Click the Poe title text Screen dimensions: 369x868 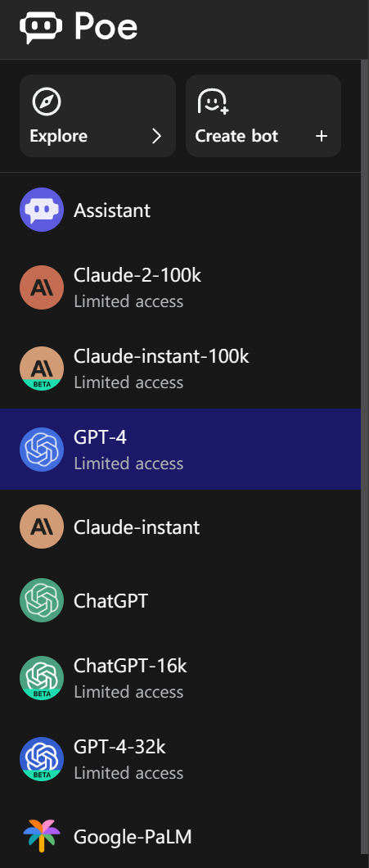(x=106, y=26)
